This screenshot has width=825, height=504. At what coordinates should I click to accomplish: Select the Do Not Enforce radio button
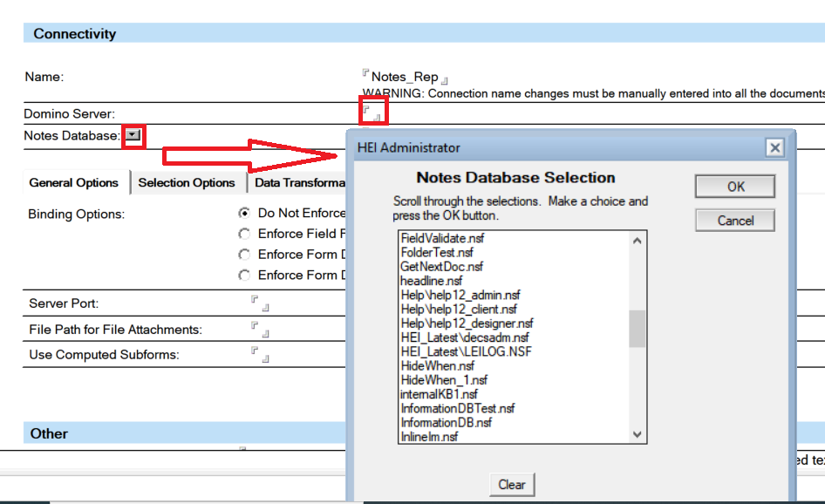click(244, 213)
